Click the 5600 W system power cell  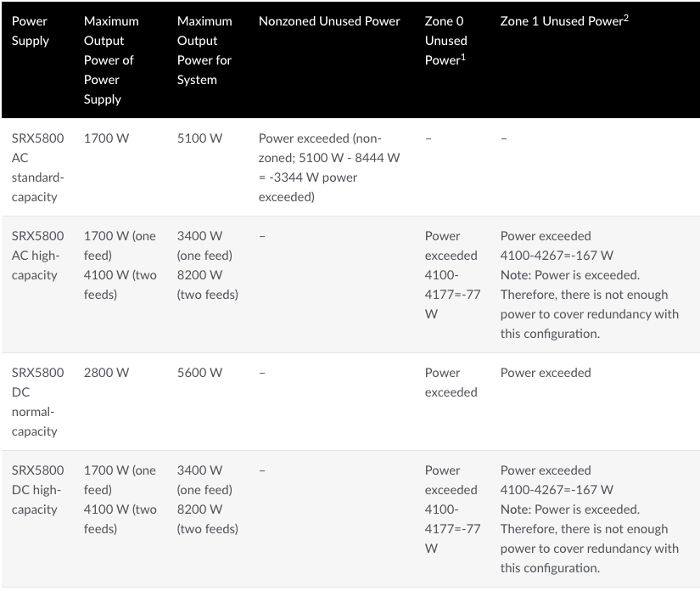coord(199,373)
